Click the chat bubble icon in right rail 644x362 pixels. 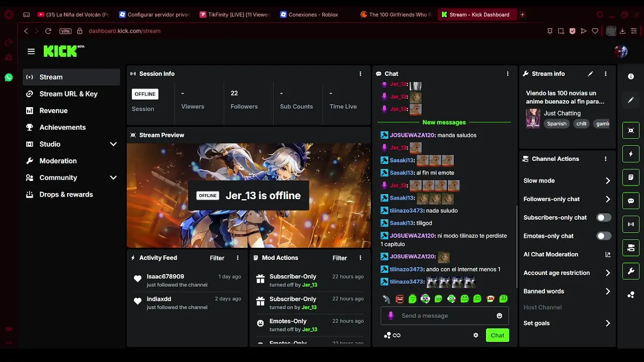tap(631, 201)
